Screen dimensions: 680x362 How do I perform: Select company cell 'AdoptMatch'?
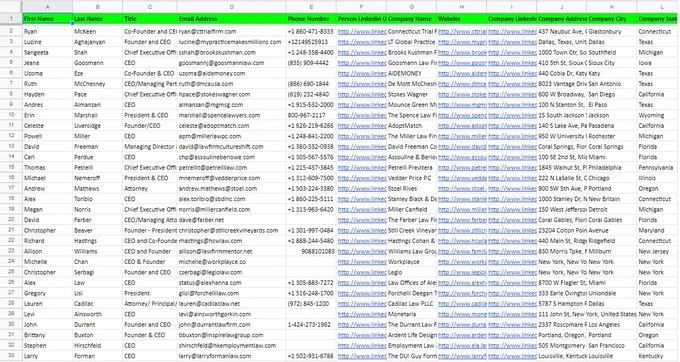click(412, 125)
